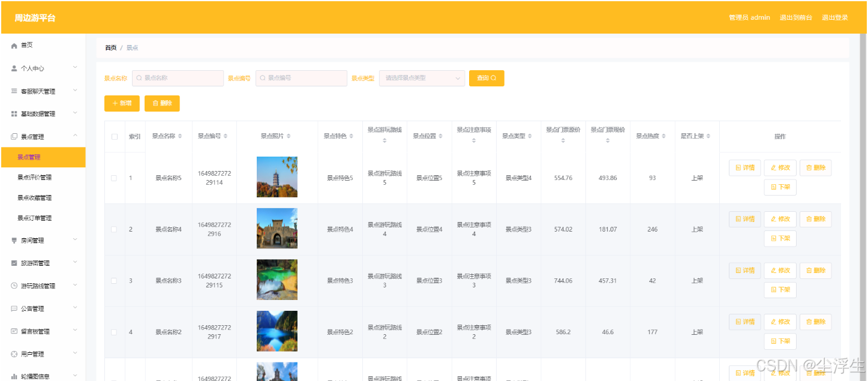Tick the checkbox for row 景点名称3
868x381 pixels.
pos(115,281)
